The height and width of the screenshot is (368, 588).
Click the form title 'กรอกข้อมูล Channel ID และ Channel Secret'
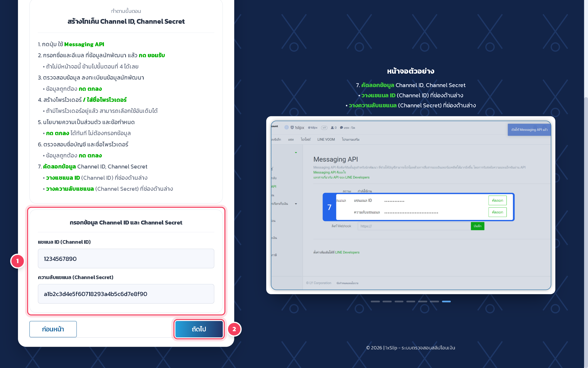click(126, 223)
